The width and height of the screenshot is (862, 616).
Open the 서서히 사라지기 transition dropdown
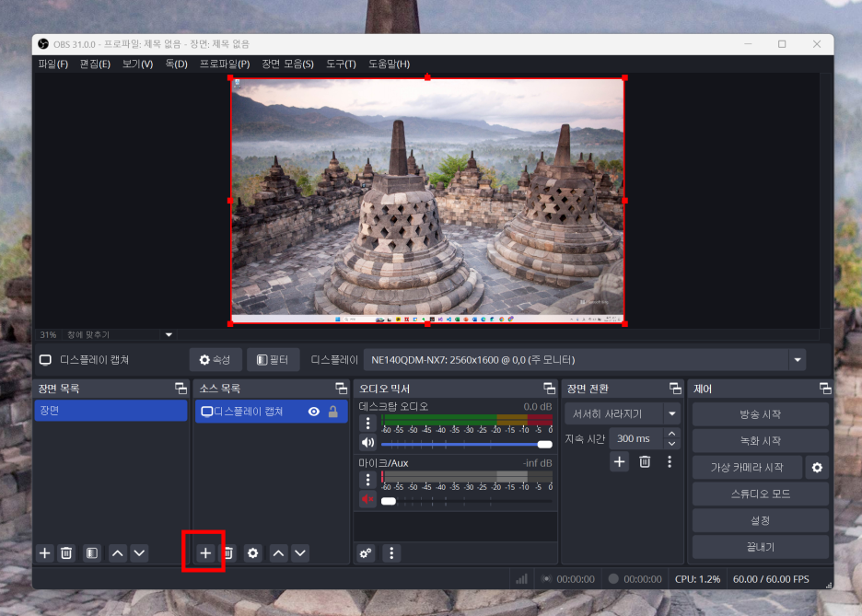[x=671, y=413]
